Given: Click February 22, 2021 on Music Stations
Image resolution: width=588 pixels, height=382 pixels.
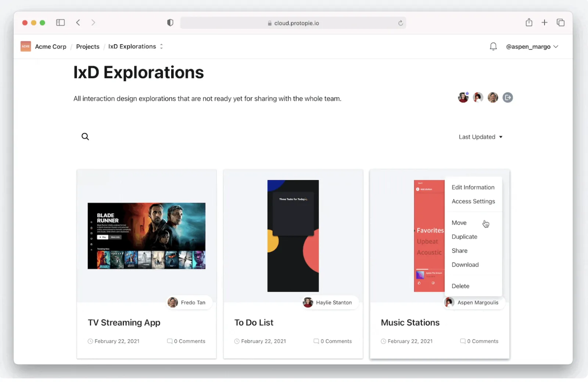Looking at the screenshot, I should point(410,341).
